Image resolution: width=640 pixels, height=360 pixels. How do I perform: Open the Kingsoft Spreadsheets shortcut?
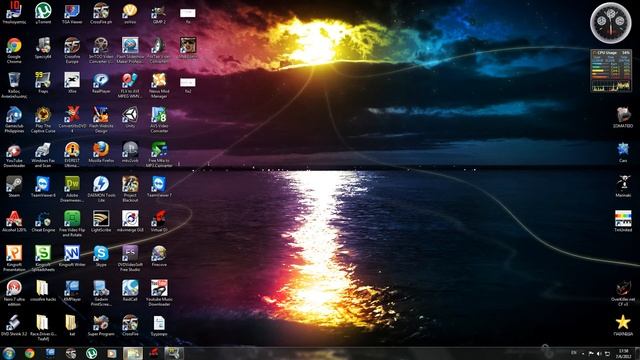[x=43, y=258]
